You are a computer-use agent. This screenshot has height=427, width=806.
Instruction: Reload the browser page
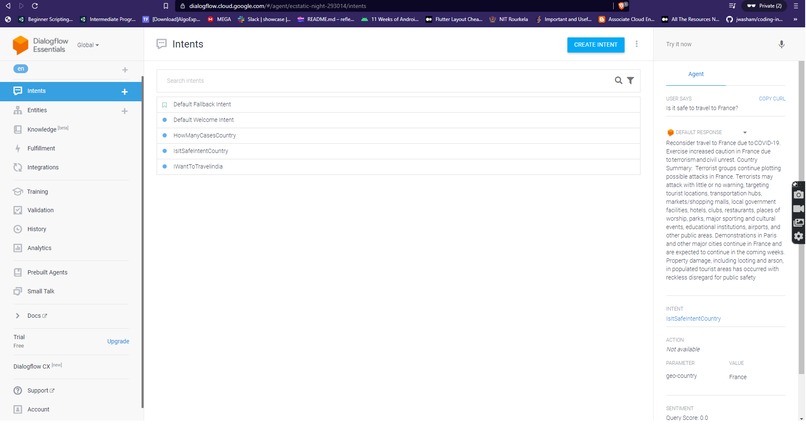(x=34, y=6)
